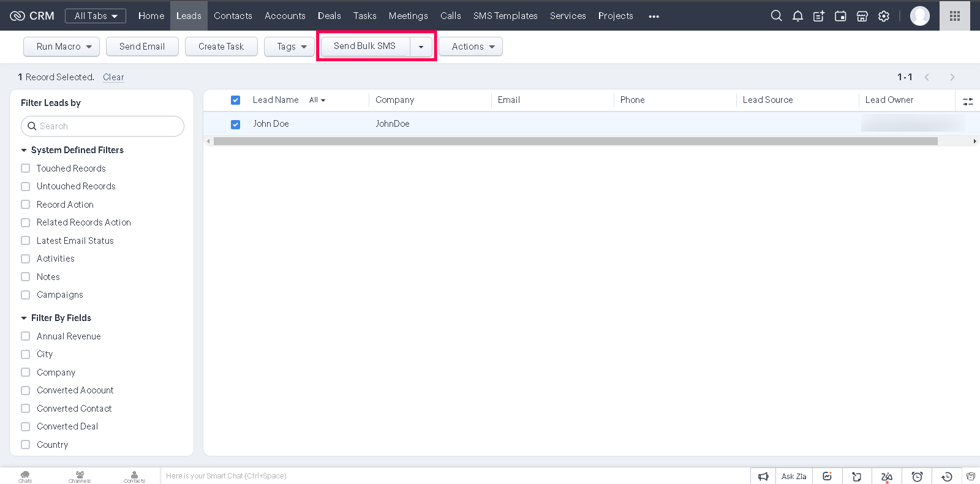This screenshot has width=980, height=484.
Task: Open the Actions dropdown
Action: [x=470, y=47]
